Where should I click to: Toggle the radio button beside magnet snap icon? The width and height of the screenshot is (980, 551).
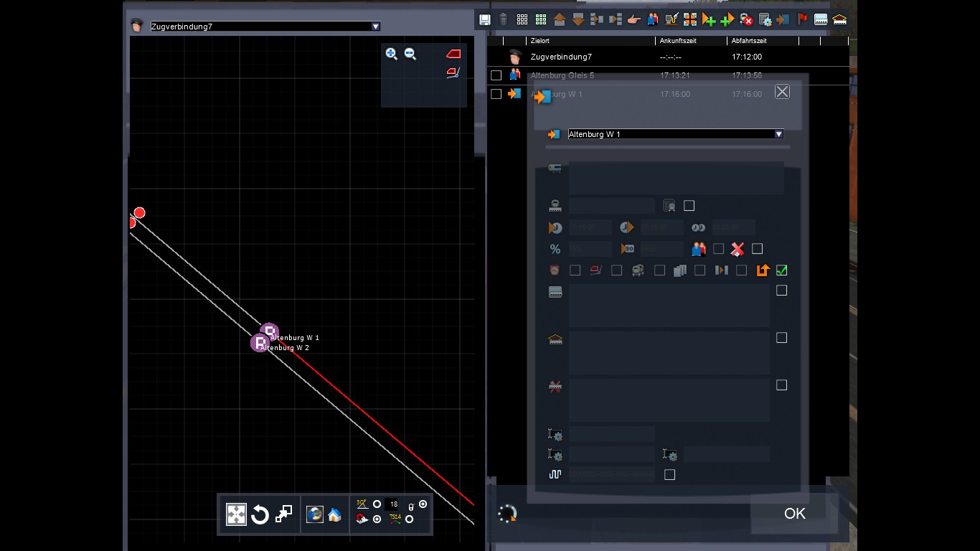[x=377, y=519]
